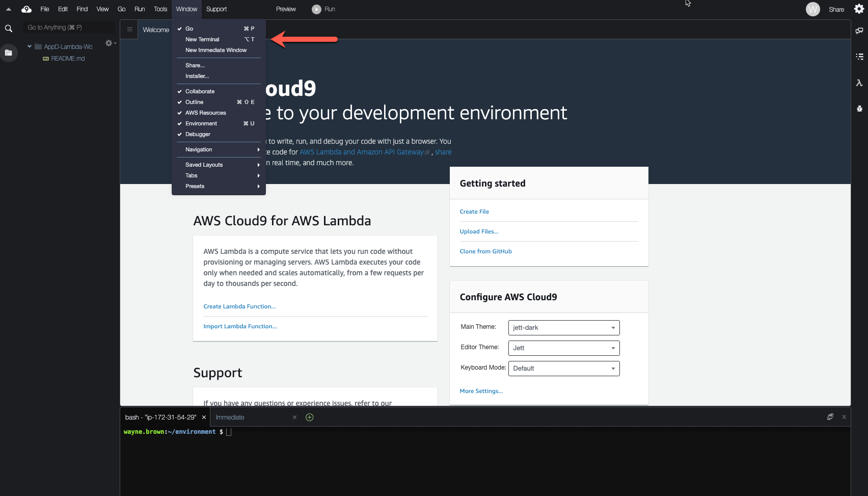Open the search magnifier in left sidebar
The width and height of the screenshot is (868, 496).
[9, 29]
